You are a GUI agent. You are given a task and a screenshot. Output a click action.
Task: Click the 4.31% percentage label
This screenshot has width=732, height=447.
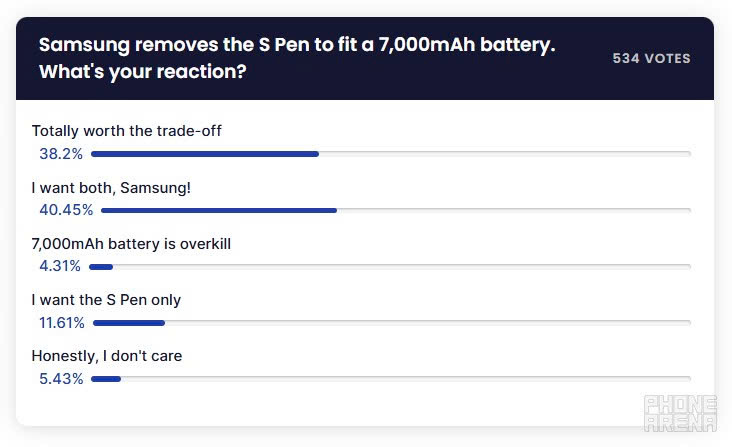(x=60, y=266)
